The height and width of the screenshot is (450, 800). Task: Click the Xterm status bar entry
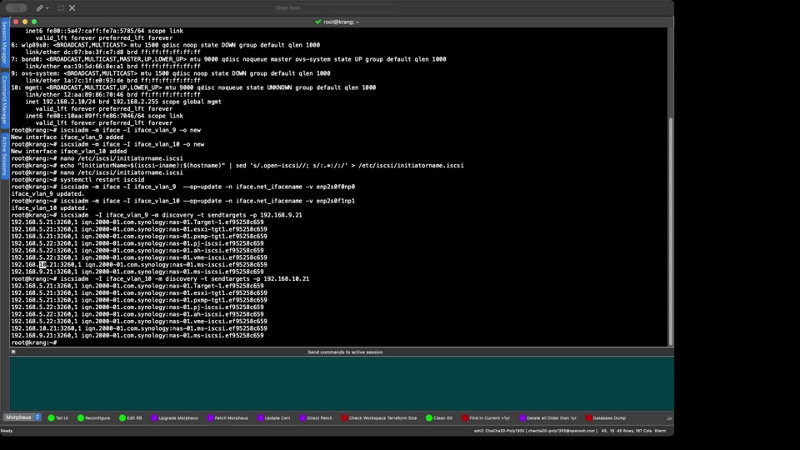tap(660, 431)
